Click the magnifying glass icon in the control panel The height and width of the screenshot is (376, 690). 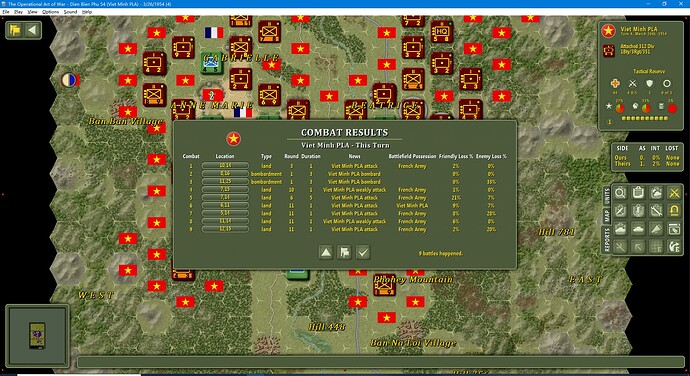(x=620, y=192)
